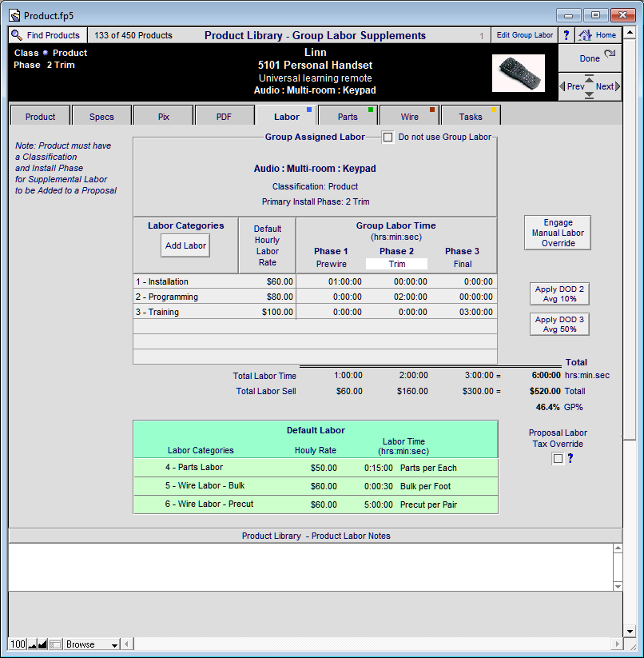Jump to first record with up arrow
Image resolution: width=644 pixels, height=658 pixels.
589,78
